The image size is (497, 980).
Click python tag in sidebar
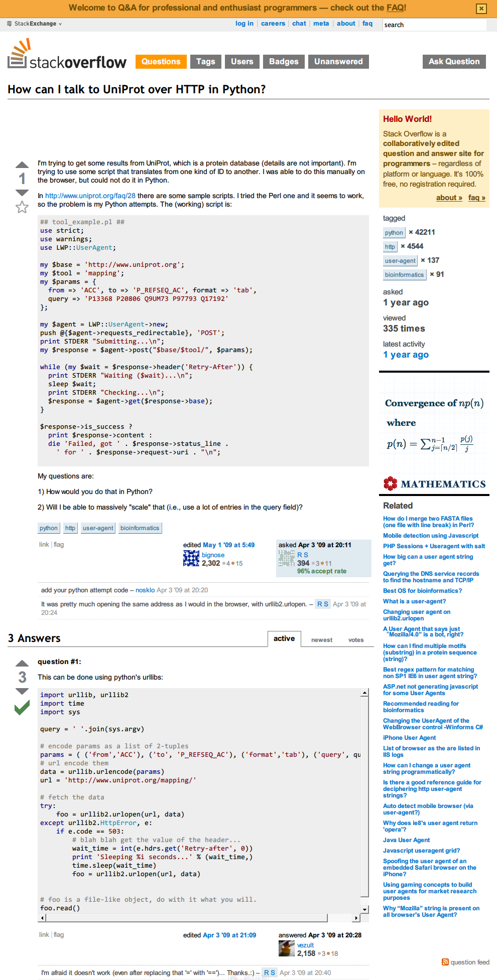click(394, 232)
